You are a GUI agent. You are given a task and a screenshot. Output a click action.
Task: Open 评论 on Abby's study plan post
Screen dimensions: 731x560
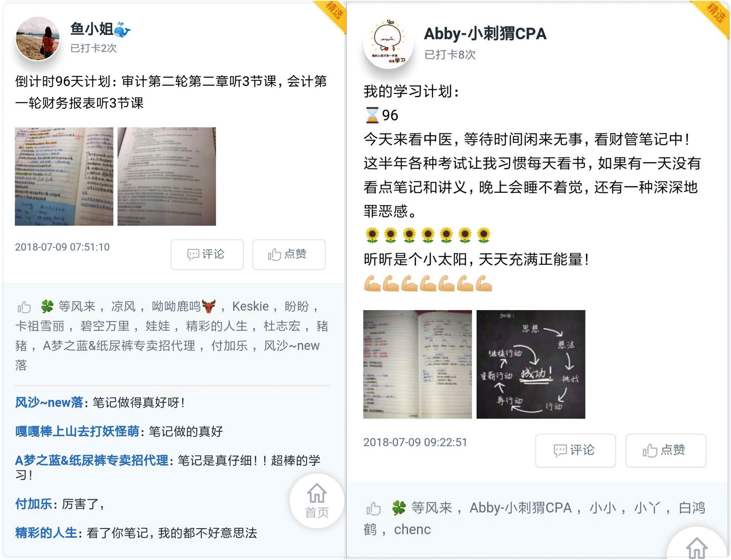click(575, 450)
